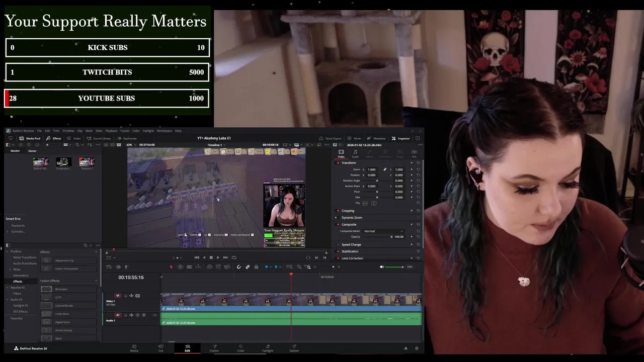The width and height of the screenshot is (644, 362).
Task: Open the Playback menu
Action: [x=111, y=131]
